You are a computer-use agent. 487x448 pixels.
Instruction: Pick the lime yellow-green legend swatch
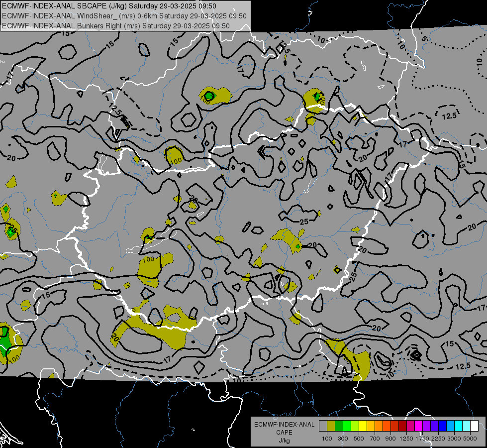[x=355, y=426]
